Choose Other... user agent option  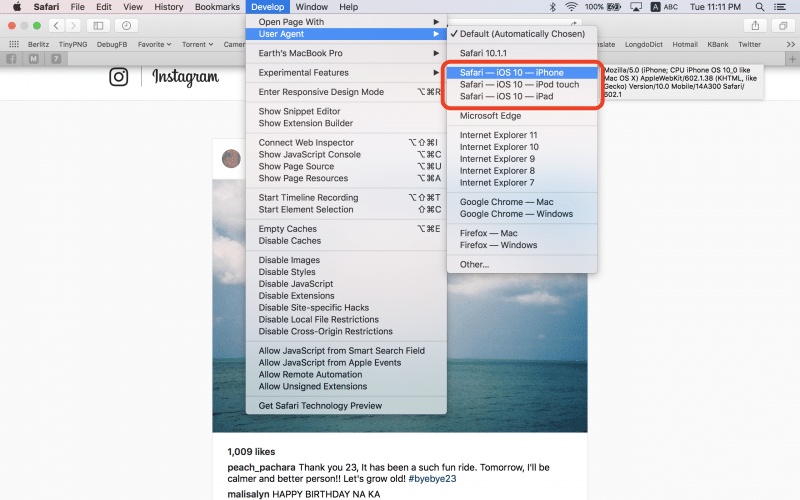(522, 264)
